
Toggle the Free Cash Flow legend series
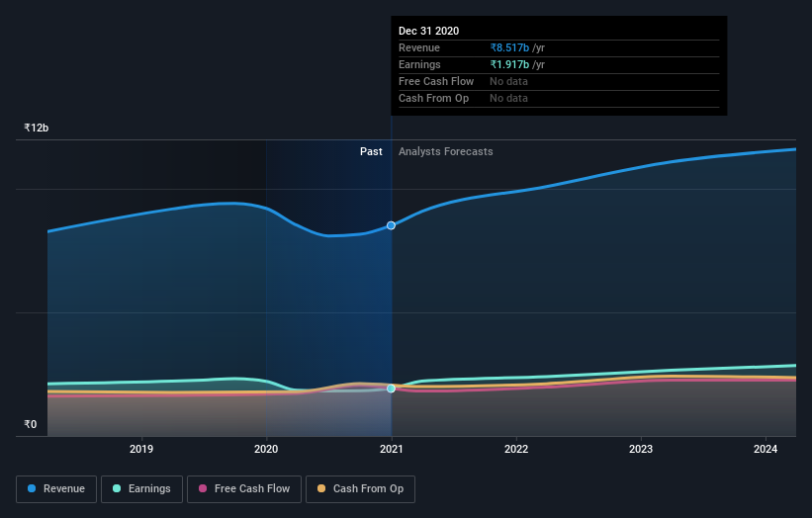coord(244,489)
